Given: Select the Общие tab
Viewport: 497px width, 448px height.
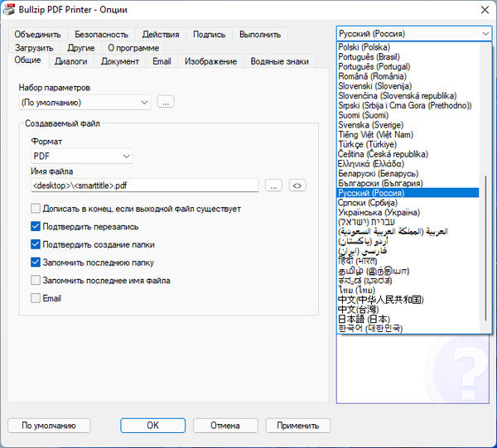Looking at the screenshot, I should point(27,60).
